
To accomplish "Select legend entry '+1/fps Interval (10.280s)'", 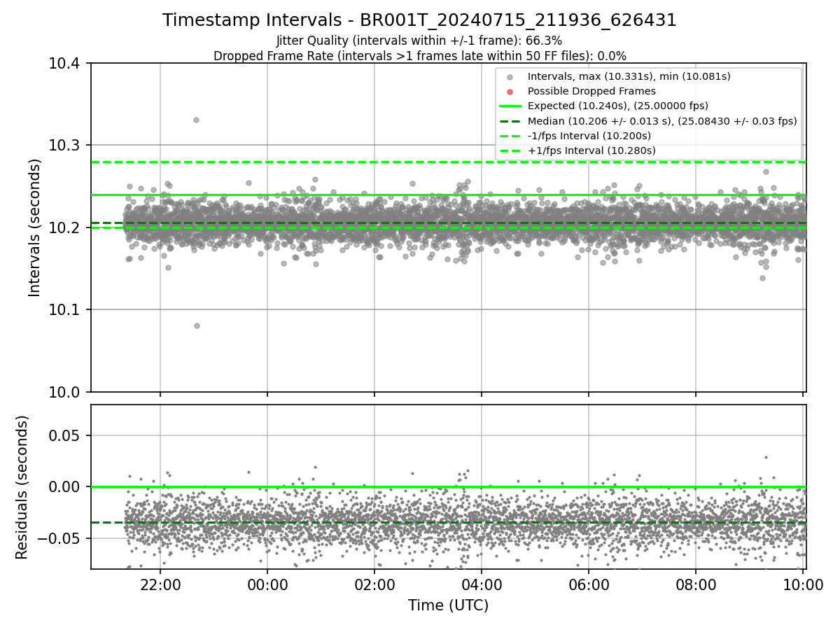I will pos(591,150).
